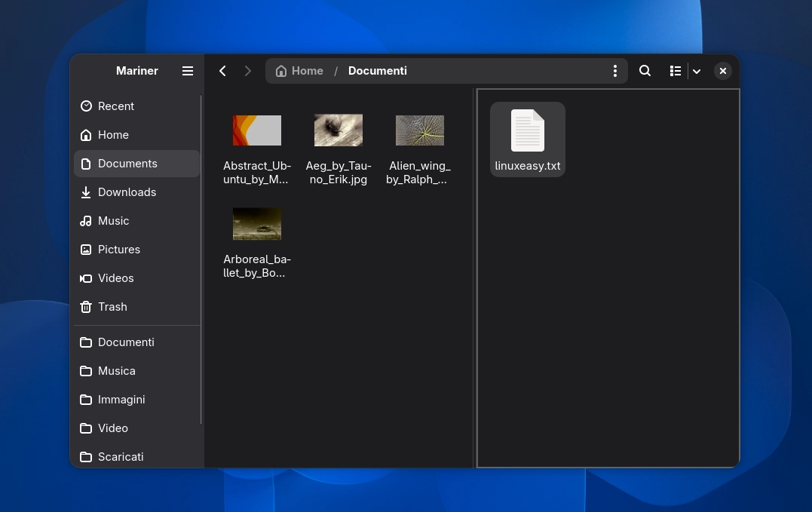Image resolution: width=812 pixels, height=512 pixels.
Task: Expand view options dropdown arrow
Action: pyautogui.click(x=697, y=71)
